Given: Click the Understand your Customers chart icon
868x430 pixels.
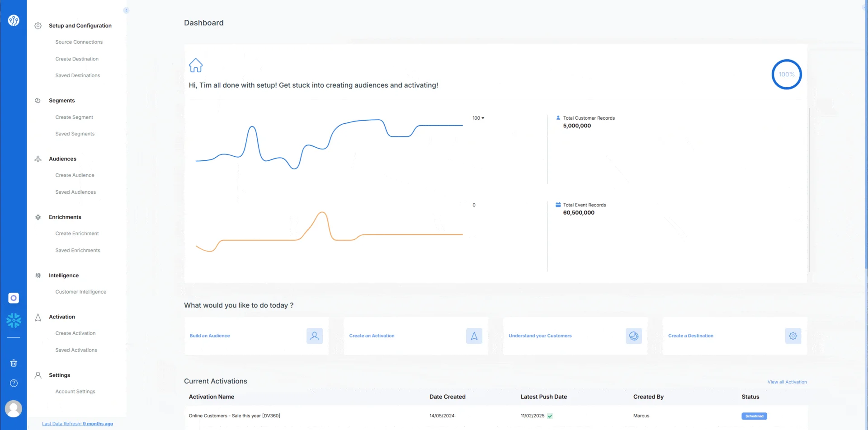Looking at the screenshot, I should 634,336.
